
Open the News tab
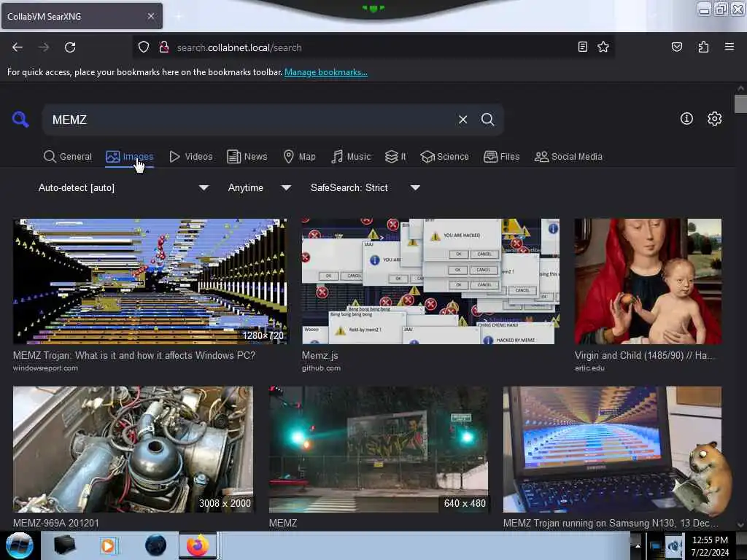coord(247,157)
